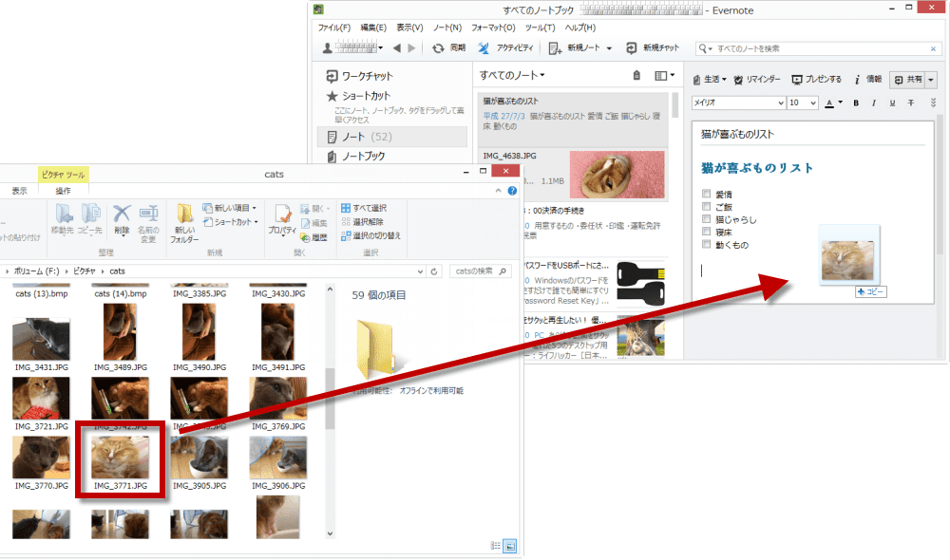Start a 新規チャット work chat
This screenshot has height=560, width=950.
click(x=653, y=47)
